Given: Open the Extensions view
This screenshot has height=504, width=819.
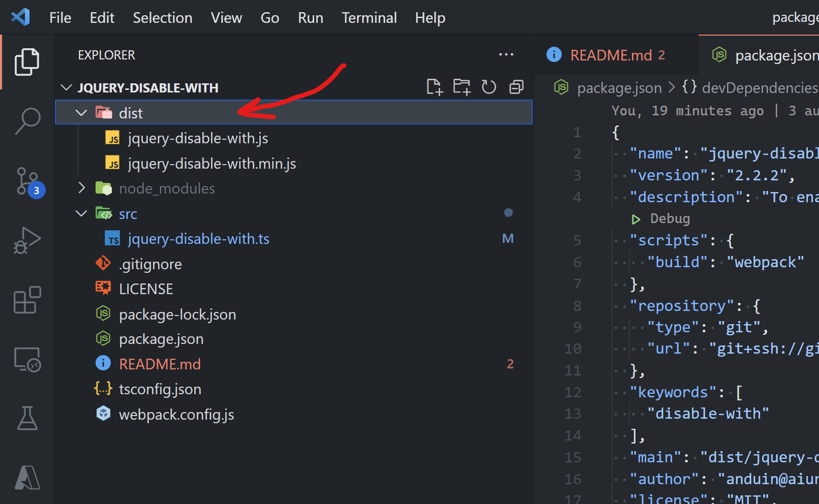Looking at the screenshot, I should (x=27, y=300).
